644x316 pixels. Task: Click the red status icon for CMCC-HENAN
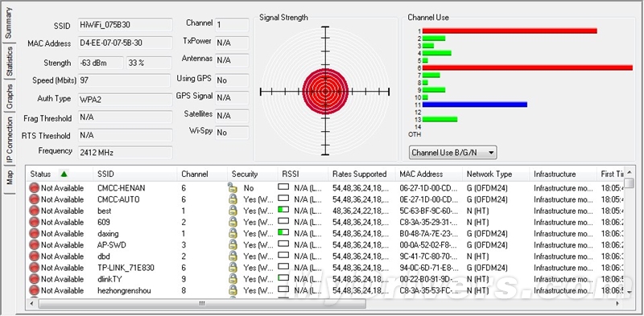pos(34,188)
